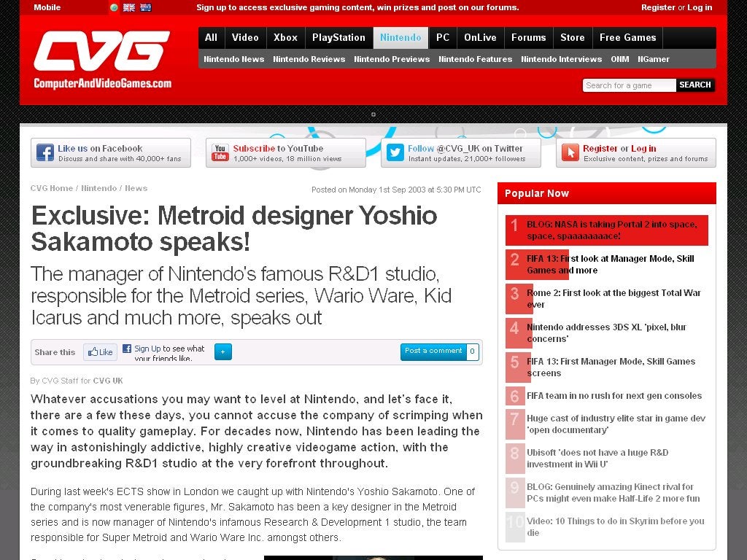The height and width of the screenshot is (560, 747).
Task: Switch to the UK flag edition
Action: coord(128,7)
